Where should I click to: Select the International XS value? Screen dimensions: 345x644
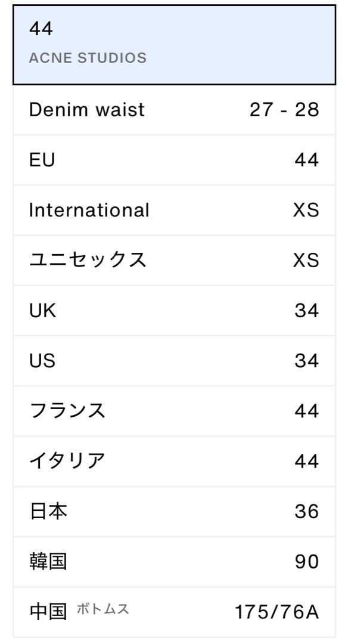(306, 210)
